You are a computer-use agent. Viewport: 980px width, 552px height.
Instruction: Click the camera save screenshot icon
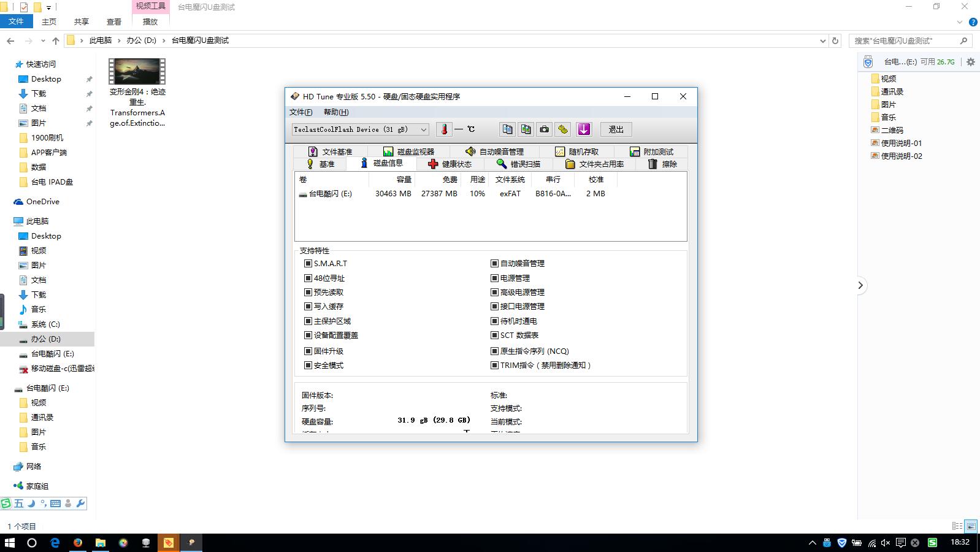(x=544, y=129)
